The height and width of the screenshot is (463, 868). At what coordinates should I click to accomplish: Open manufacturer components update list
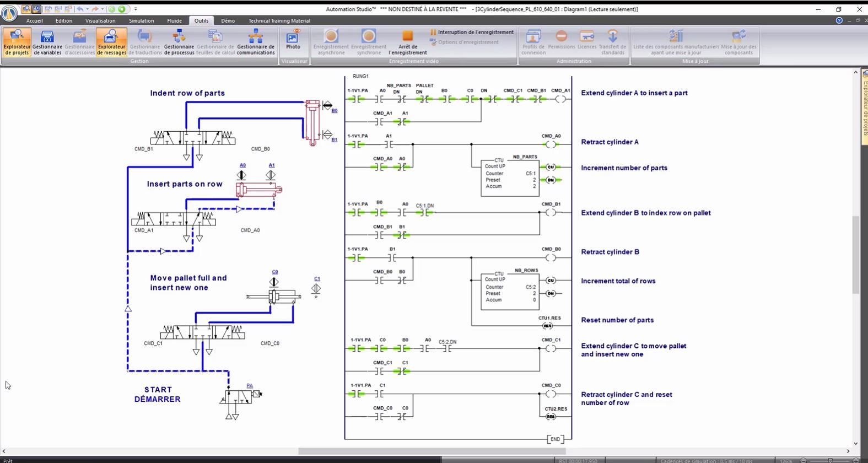coord(676,42)
